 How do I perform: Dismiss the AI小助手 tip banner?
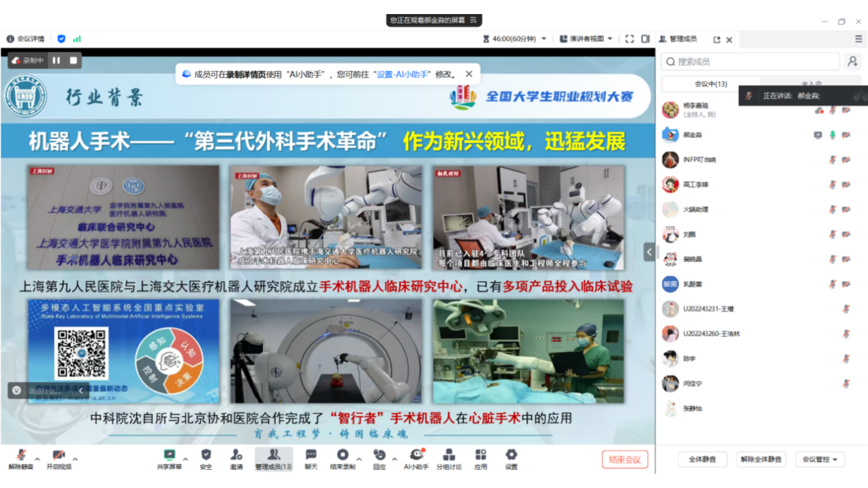[x=469, y=74]
